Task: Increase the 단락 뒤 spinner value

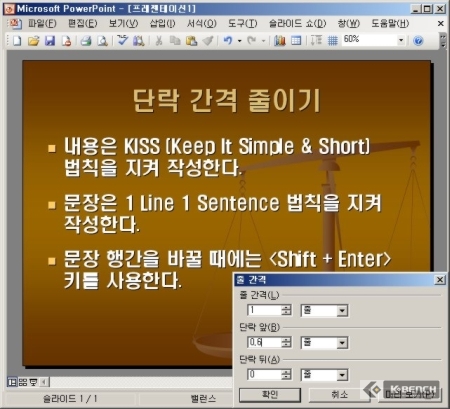Action: pos(286,372)
